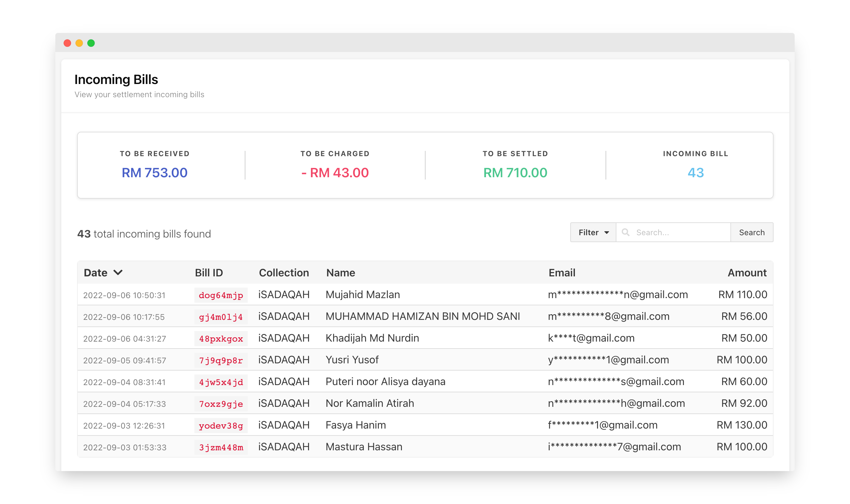Click Fasya Hanim's email address
Image resolution: width=850 pixels, height=504 pixels.
click(603, 425)
